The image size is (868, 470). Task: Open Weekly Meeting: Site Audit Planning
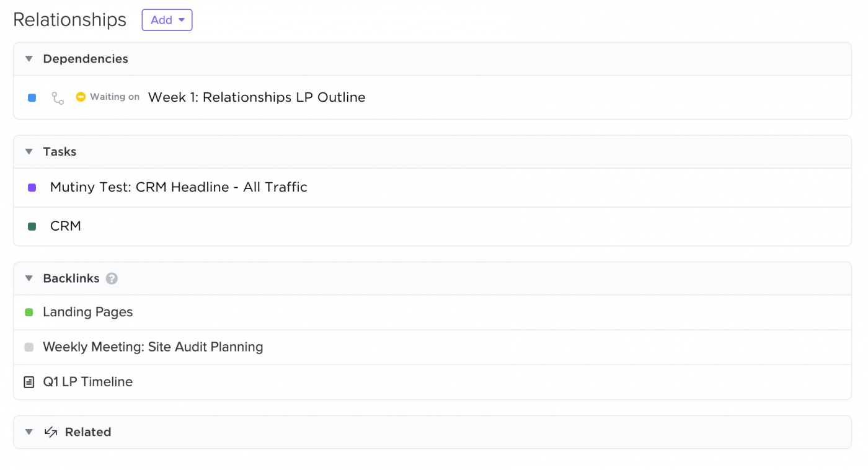click(153, 347)
